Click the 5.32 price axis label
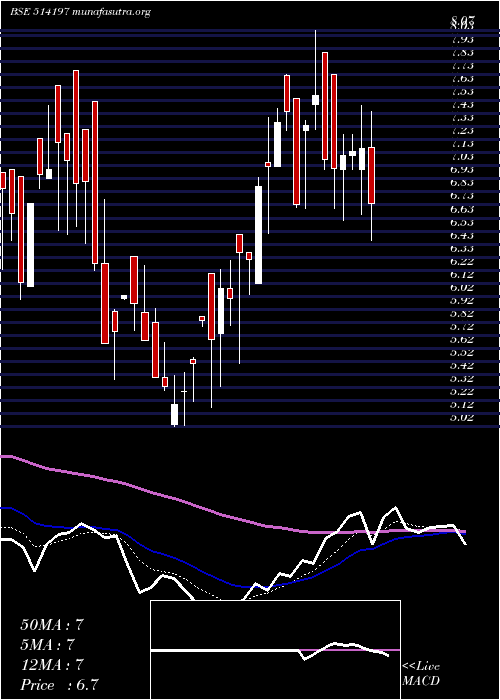Image resolution: width=500 pixels, height=700 pixels. coord(462,379)
